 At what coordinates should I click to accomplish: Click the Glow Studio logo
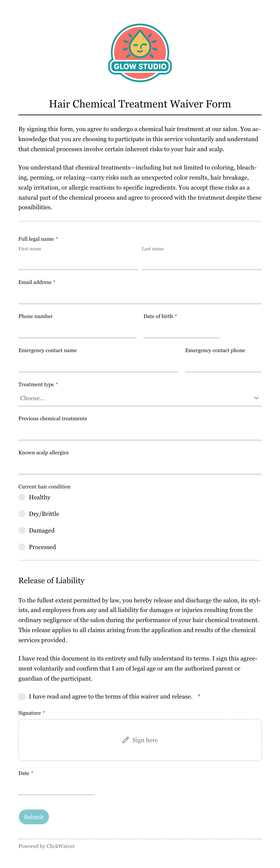point(140,53)
